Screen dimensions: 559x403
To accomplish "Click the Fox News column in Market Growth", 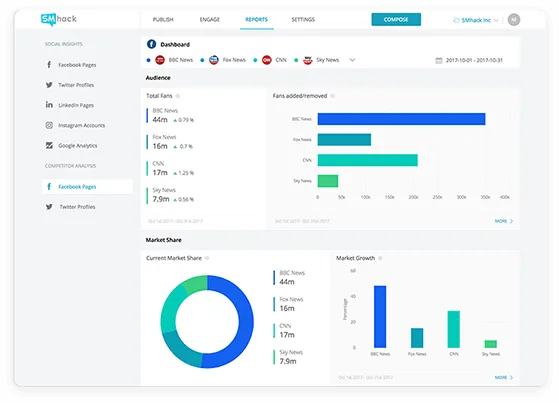I will [x=417, y=338].
